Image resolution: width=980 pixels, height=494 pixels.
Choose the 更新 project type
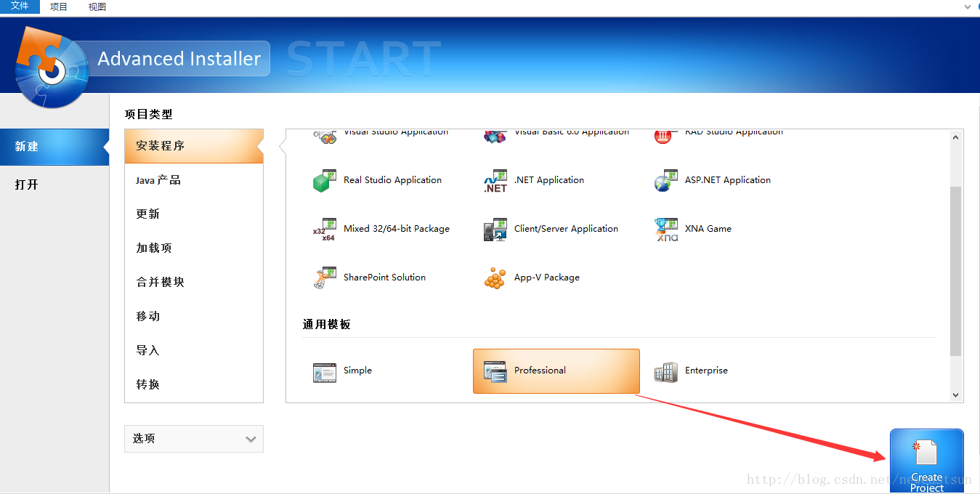coord(194,214)
